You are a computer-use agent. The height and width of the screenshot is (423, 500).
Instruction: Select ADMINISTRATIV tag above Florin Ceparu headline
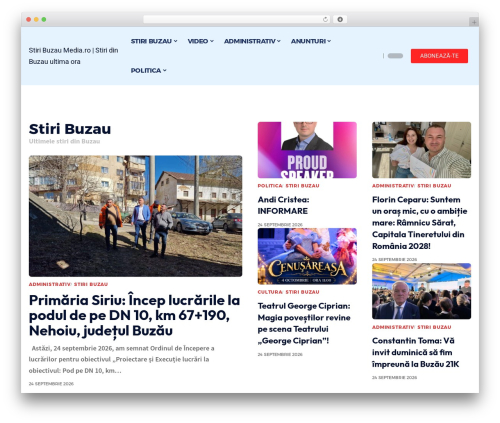pos(393,186)
